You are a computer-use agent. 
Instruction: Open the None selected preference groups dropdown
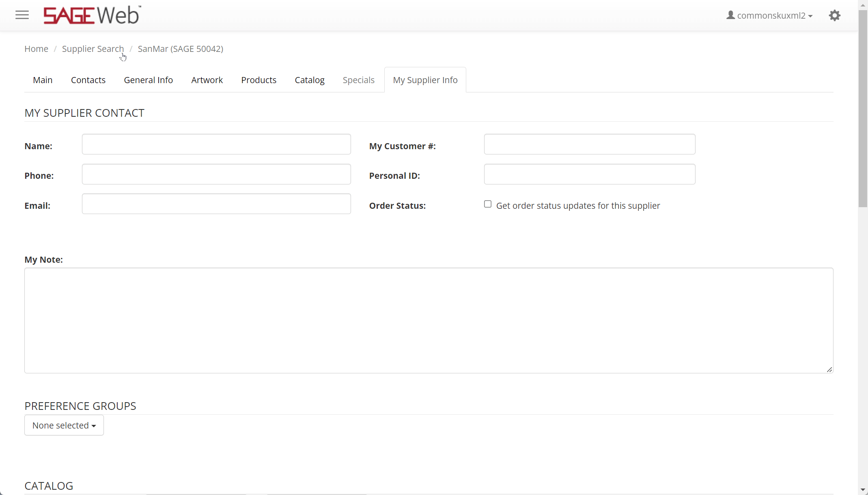[64, 425]
